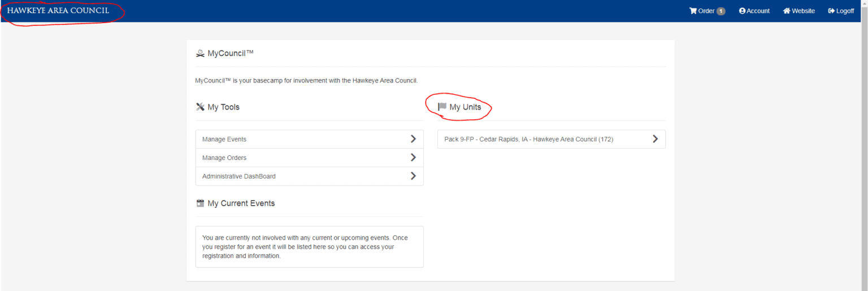This screenshot has height=291, width=868.
Task: Click the chevron on Manage Orders row
Action: [413, 158]
